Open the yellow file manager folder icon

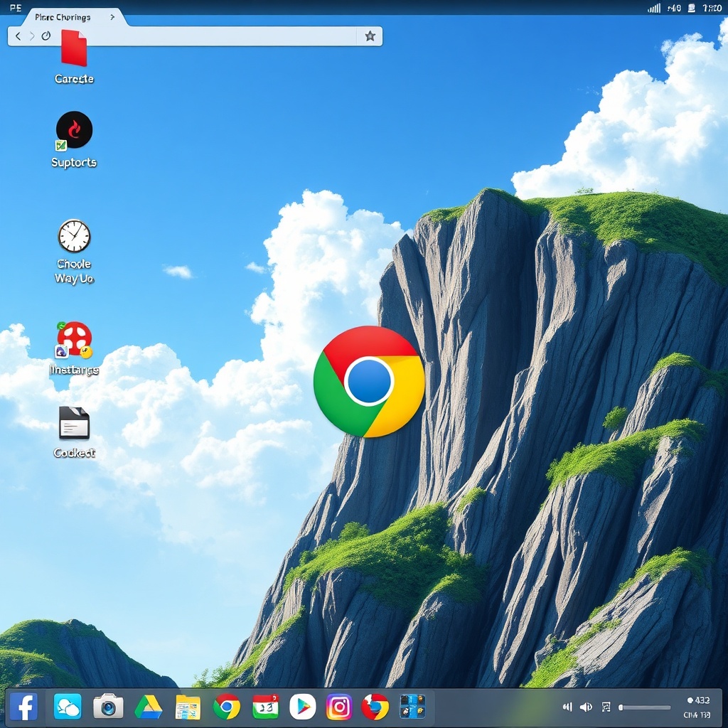click(x=188, y=707)
